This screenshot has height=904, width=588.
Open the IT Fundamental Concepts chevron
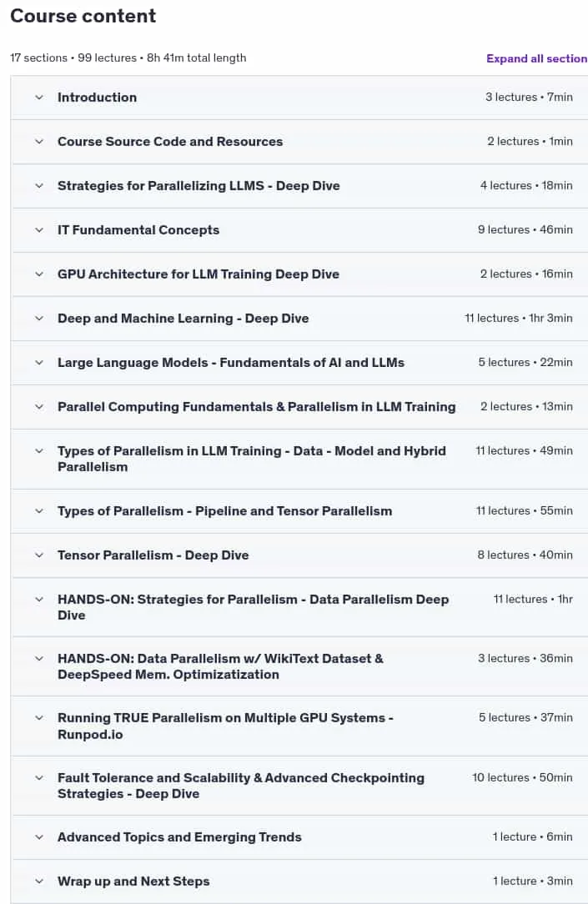tap(39, 230)
